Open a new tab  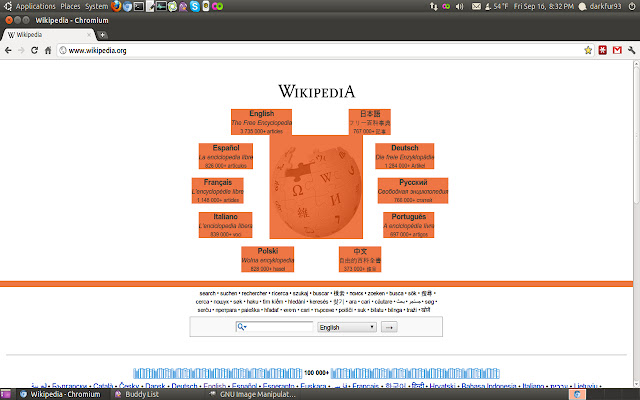[102, 35]
